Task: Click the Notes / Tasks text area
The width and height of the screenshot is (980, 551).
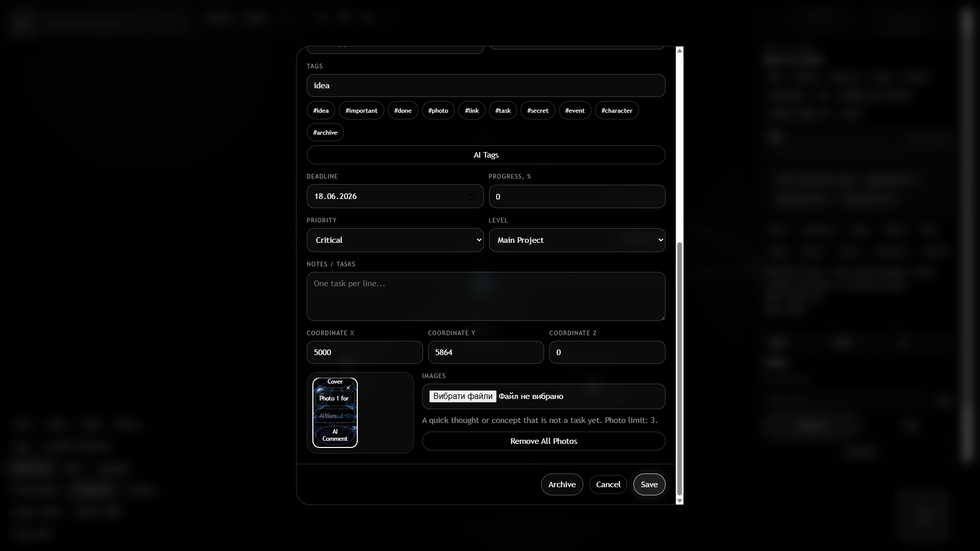Action: tap(486, 296)
